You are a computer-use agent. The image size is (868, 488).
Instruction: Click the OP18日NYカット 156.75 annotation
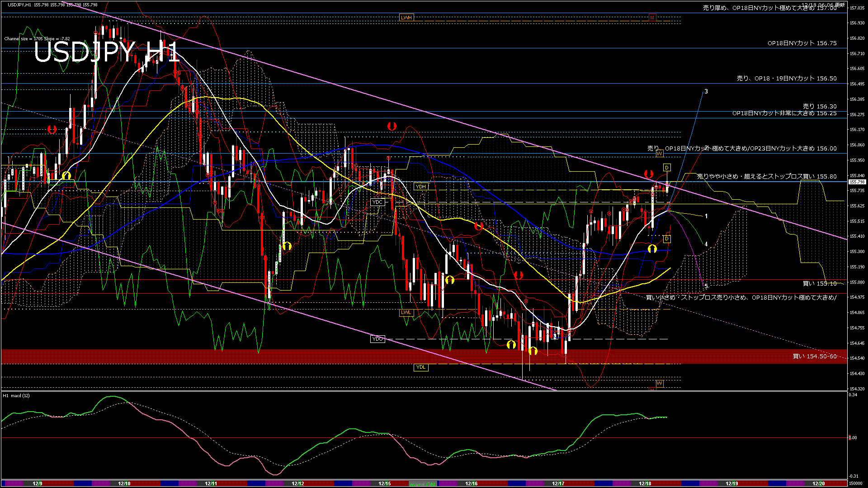pyautogui.click(x=802, y=43)
